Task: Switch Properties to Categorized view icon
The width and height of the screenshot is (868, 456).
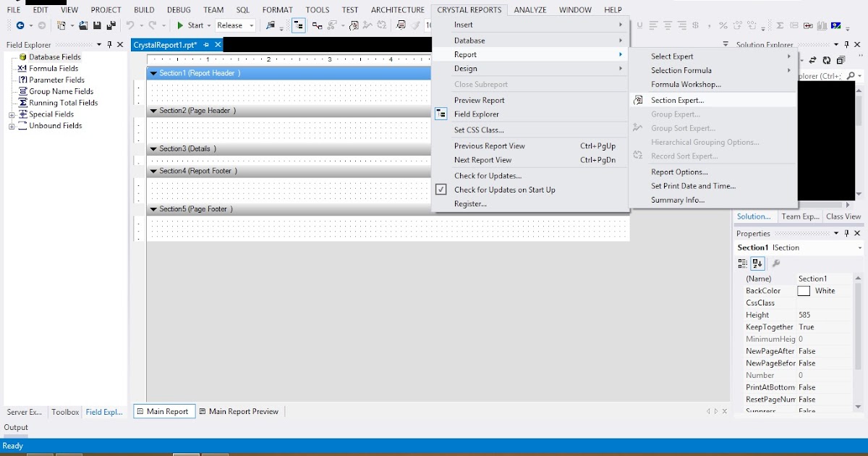Action: coord(743,263)
